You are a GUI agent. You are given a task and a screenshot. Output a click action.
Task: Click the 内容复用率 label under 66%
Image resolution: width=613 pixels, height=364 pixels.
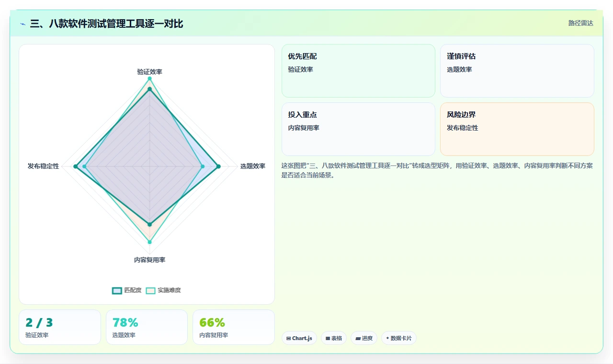pyautogui.click(x=214, y=335)
